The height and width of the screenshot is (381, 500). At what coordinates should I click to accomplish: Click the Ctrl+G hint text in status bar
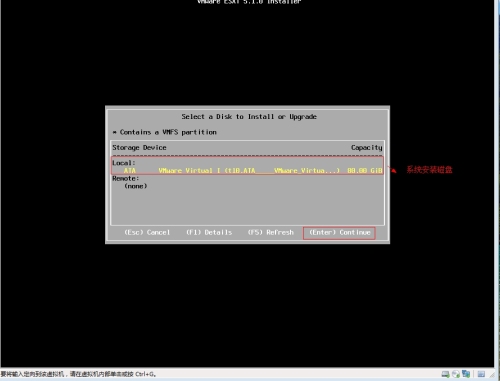click(x=79, y=374)
